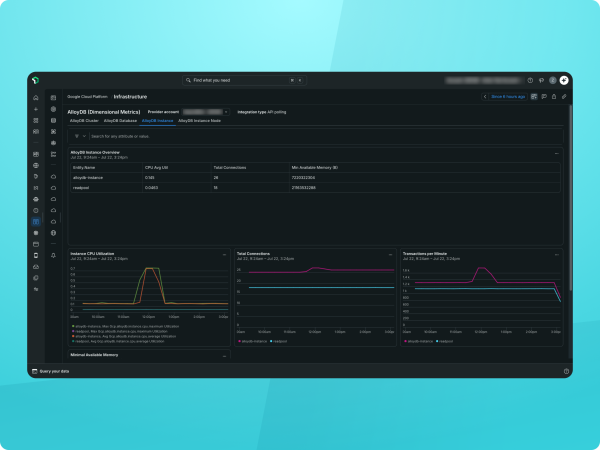The image size is (600, 450).
Task: Click the tag icon in left sidebar
Action: 36,177
